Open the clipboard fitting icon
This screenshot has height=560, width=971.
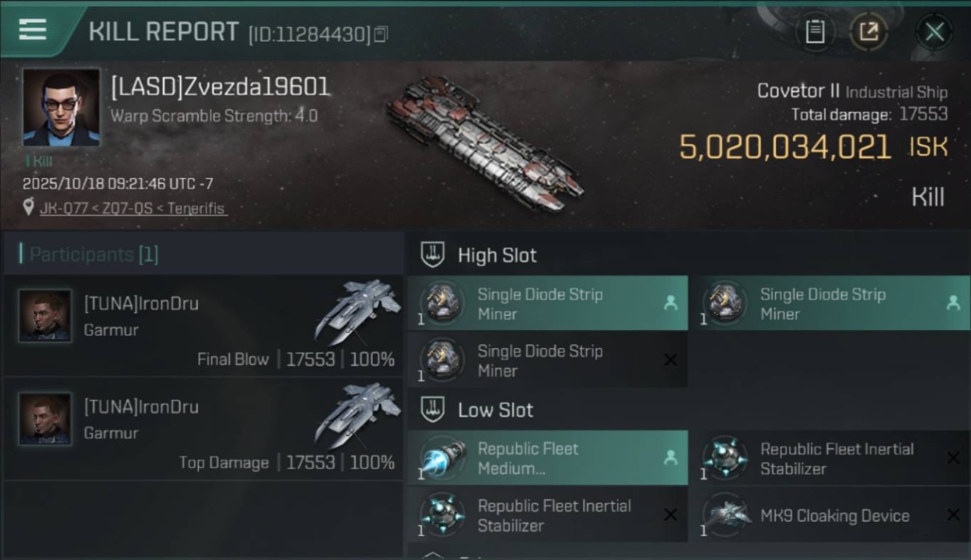click(x=815, y=32)
